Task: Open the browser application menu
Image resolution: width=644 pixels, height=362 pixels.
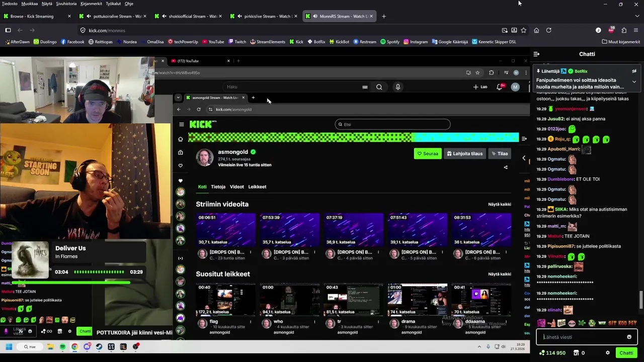Action: tap(636, 30)
